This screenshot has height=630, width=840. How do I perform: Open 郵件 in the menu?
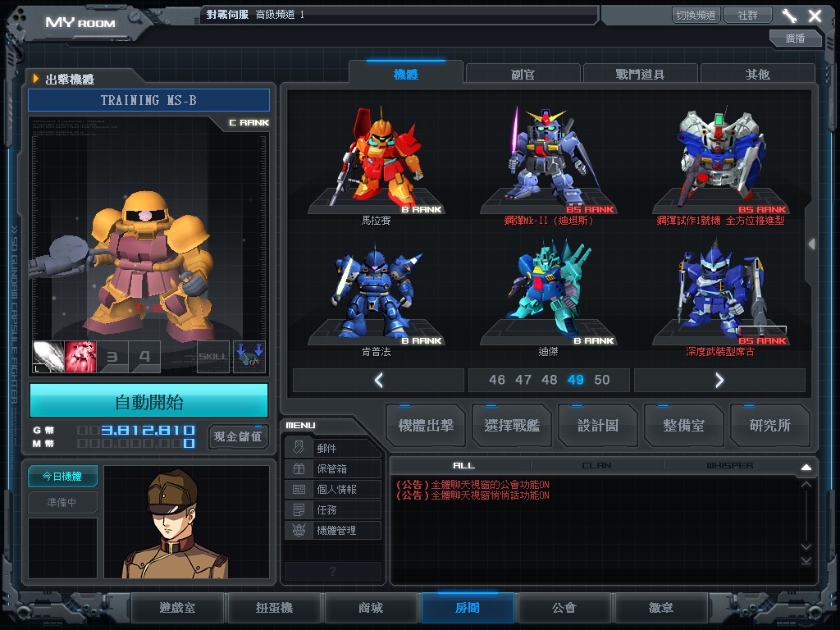click(333, 448)
